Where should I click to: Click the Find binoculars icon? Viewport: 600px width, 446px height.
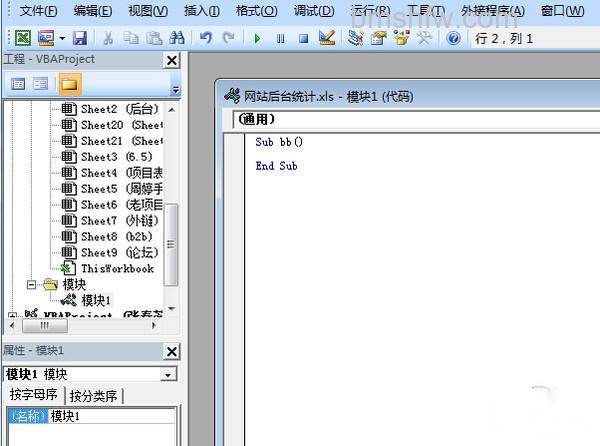pos(177,38)
